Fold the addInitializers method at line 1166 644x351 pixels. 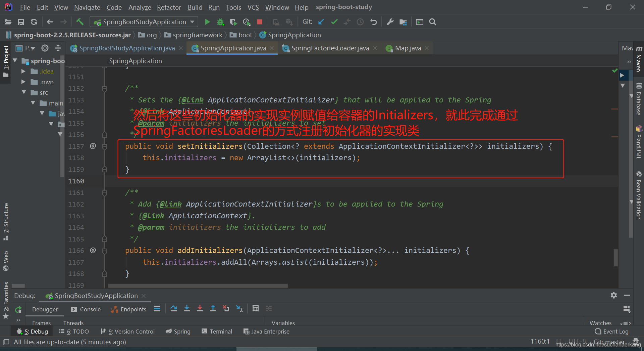pyautogui.click(x=105, y=251)
